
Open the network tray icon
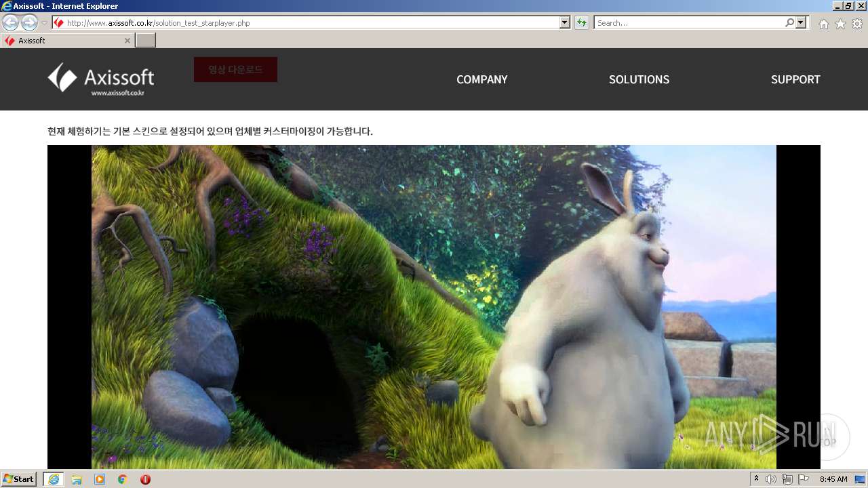click(787, 479)
